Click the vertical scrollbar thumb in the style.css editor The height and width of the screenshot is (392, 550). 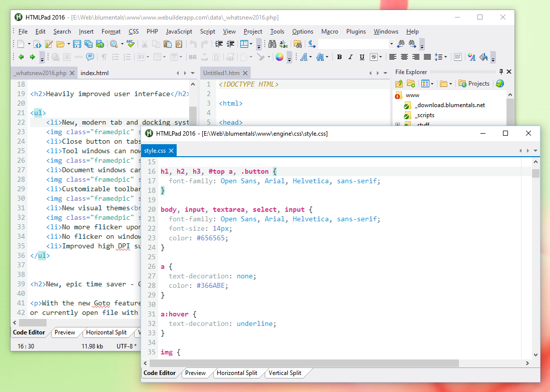tap(535, 174)
